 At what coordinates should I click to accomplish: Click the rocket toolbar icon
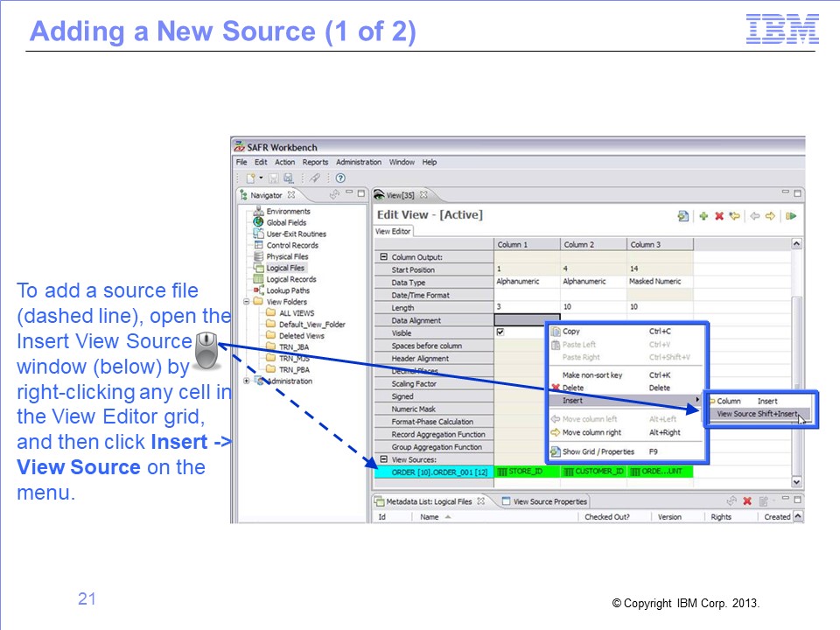[x=315, y=178]
